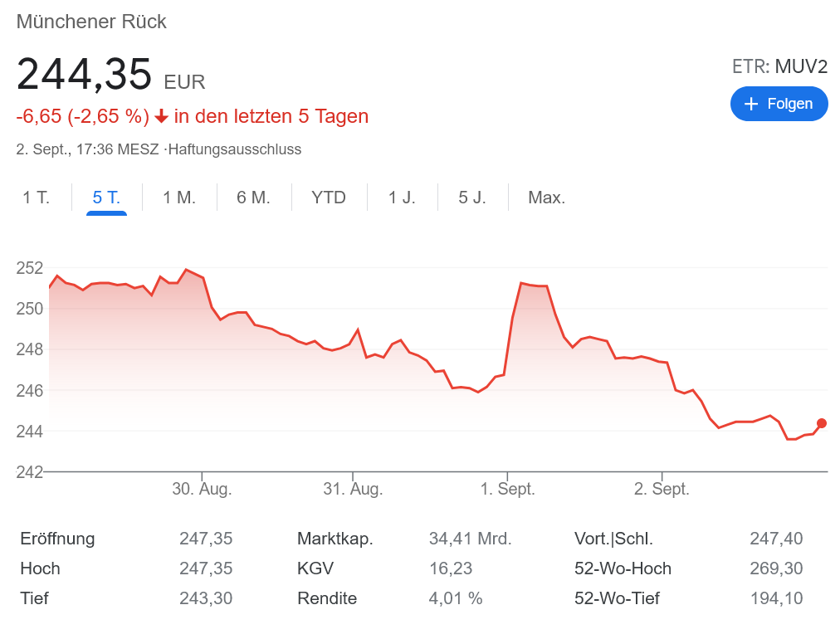The width and height of the screenshot is (840, 644).
Task: Click the plus icon in Folgen button
Action: (751, 104)
